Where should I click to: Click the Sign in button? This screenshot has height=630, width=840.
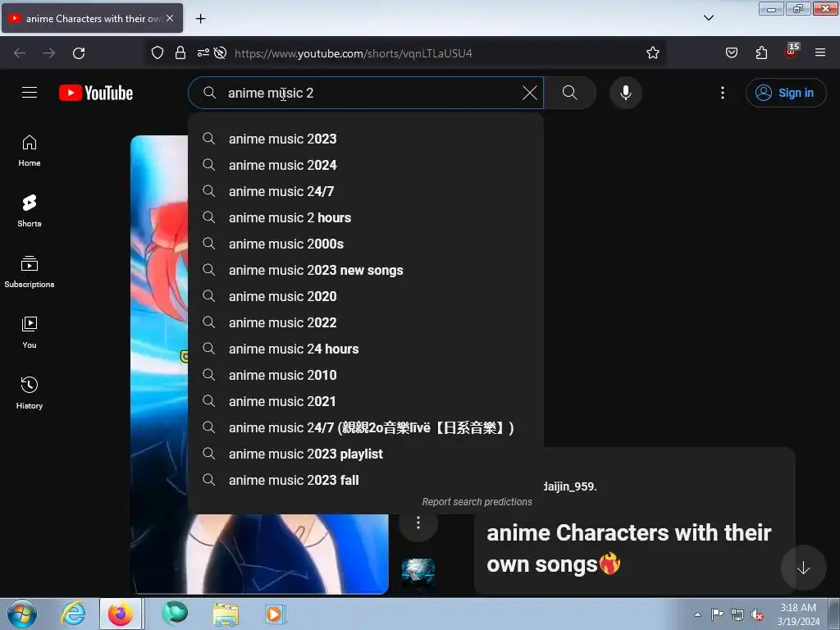(x=785, y=93)
